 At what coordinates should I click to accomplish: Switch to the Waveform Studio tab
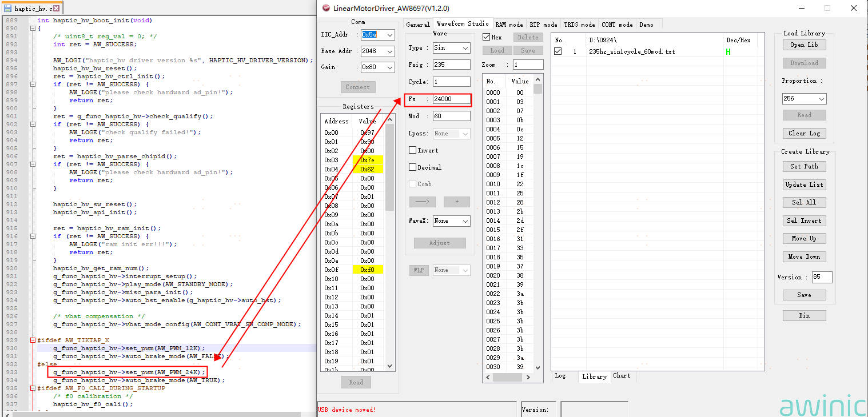(462, 23)
